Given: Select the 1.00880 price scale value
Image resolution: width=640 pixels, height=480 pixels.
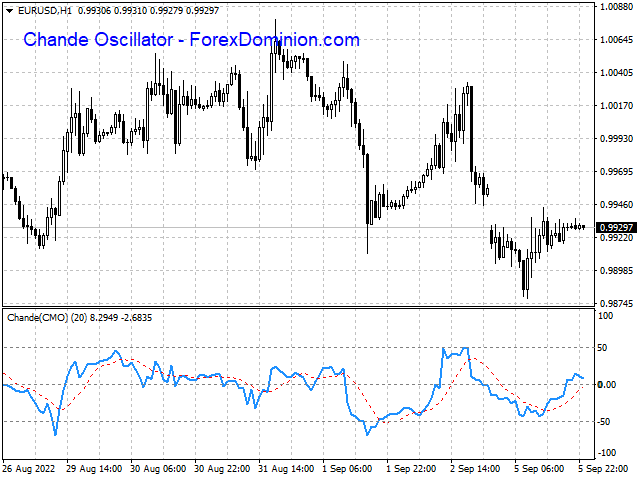Looking at the screenshot, I should [616, 7].
